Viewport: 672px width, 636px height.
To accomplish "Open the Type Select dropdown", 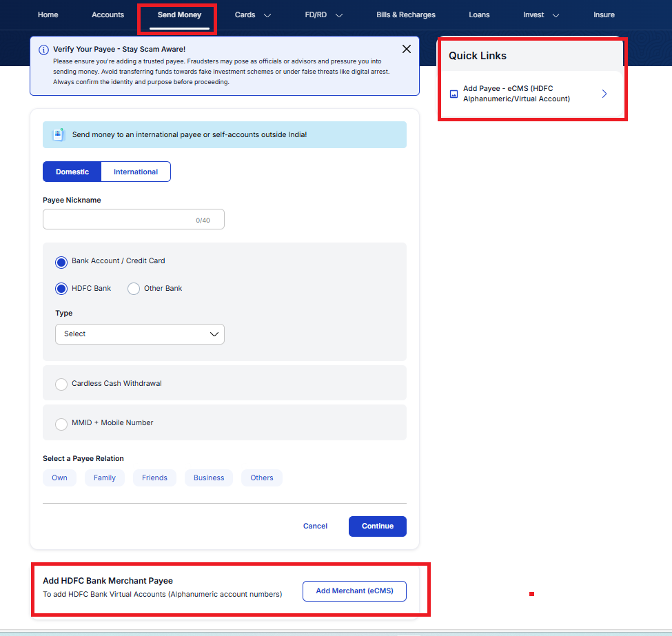I will click(140, 334).
